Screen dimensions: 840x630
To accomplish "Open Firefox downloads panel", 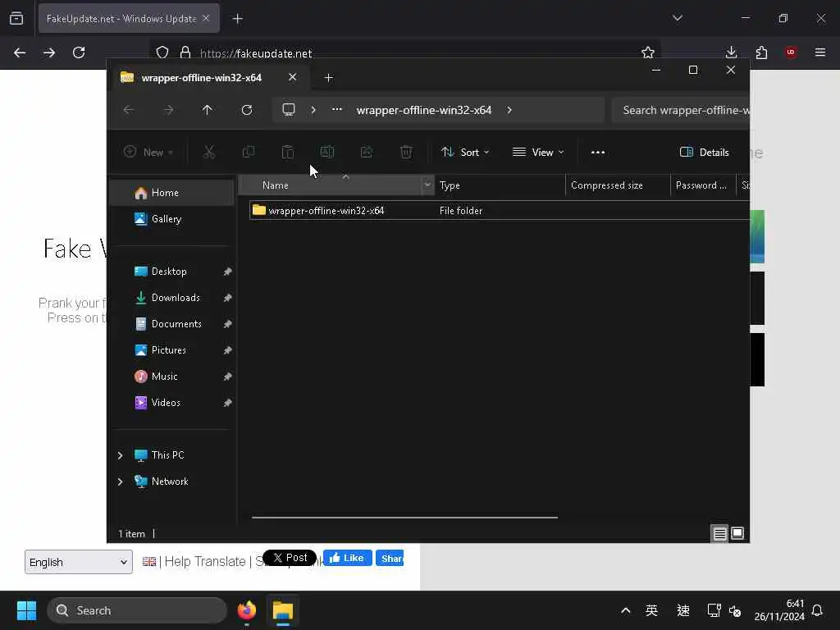I will pyautogui.click(x=731, y=52).
